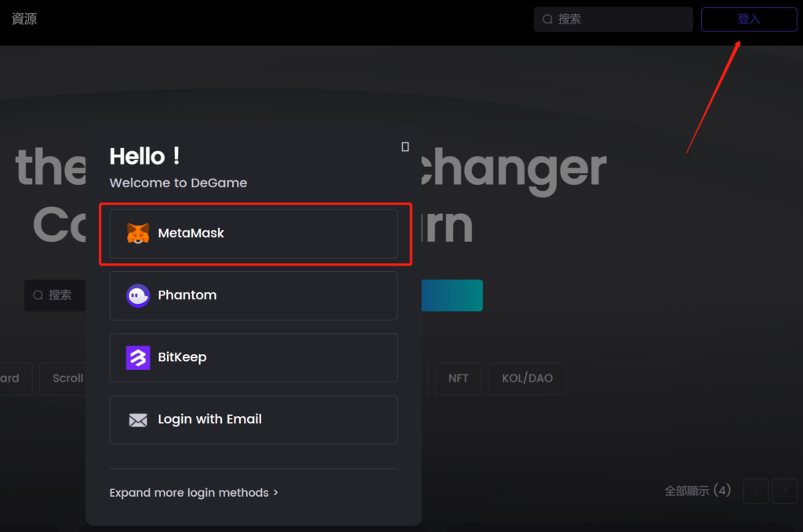Click the teal gradient button behind dialog
The width and height of the screenshot is (803, 532).
click(x=452, y=295)
